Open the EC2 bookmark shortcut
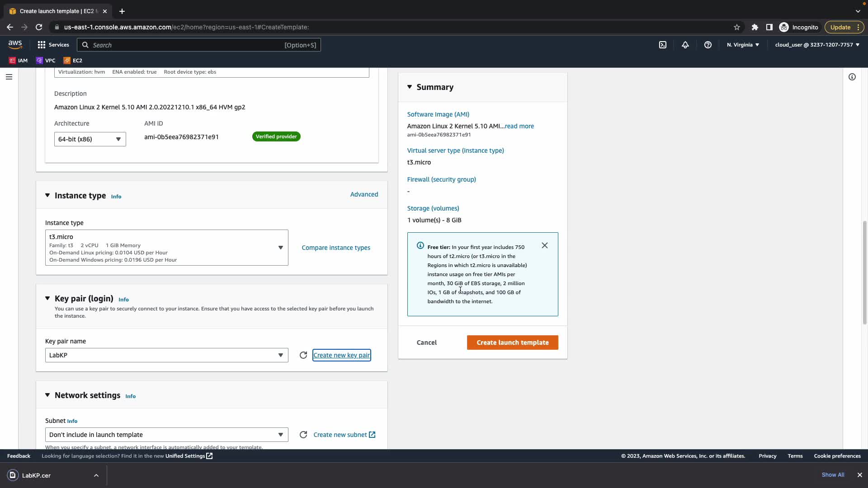 point(73,60)
